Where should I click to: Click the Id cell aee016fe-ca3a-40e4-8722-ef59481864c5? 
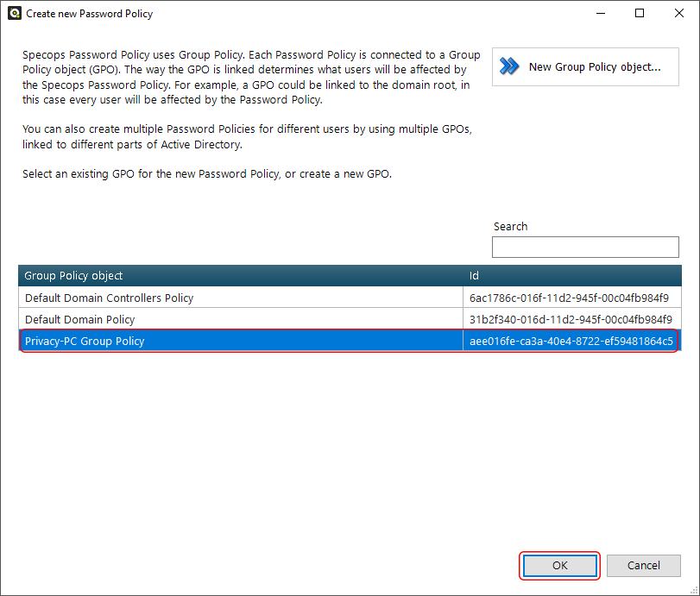click(x=572, y=341)
